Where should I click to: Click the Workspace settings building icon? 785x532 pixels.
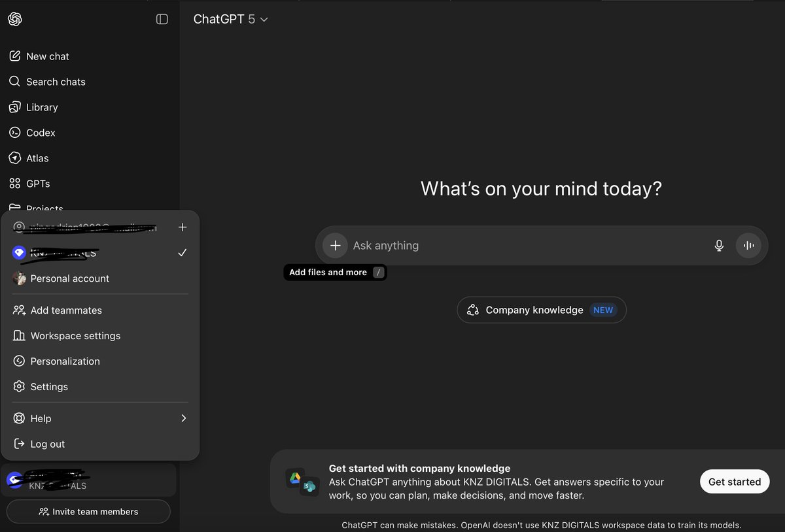click(x=19, y=336)
